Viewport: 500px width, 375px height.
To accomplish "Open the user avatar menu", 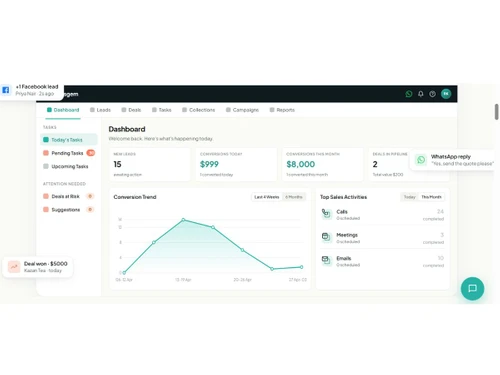I will 446,94.
